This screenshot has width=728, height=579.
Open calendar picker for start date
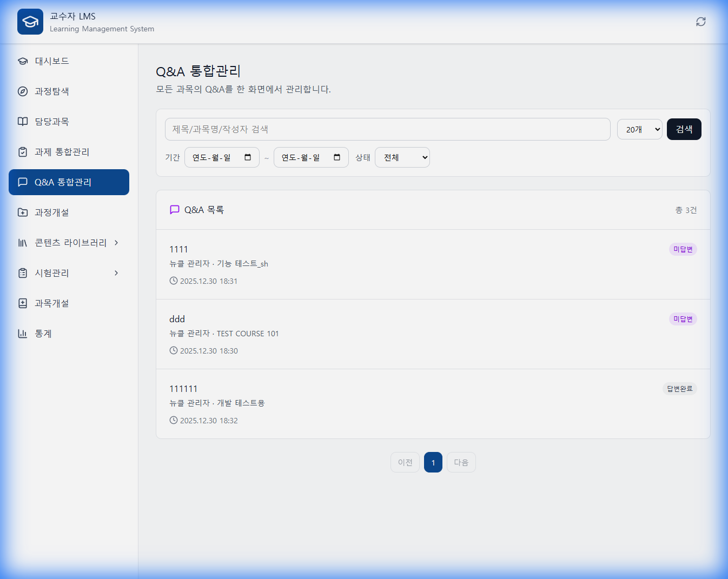tap(248, 157)
